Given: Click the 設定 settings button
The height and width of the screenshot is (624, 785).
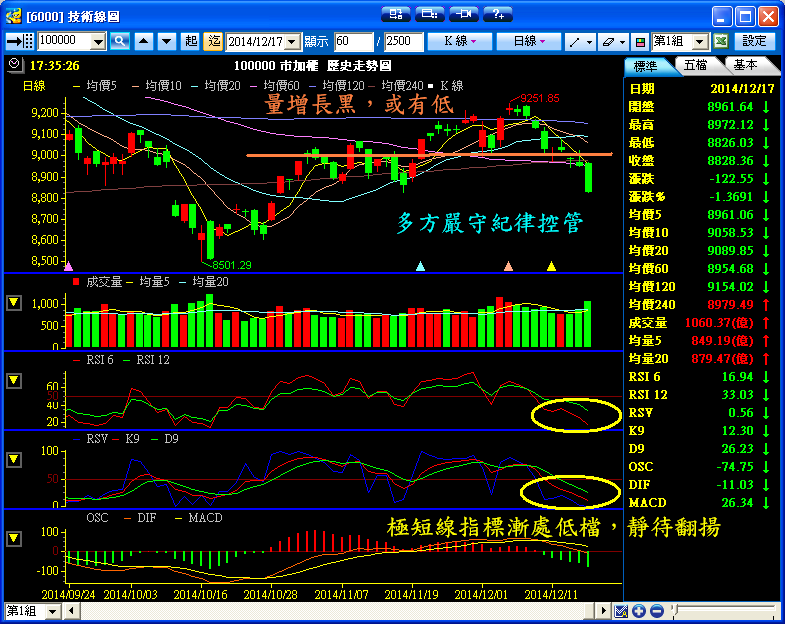Looking at the screenshot, I should pyautogui.click(x=756, y=41).
